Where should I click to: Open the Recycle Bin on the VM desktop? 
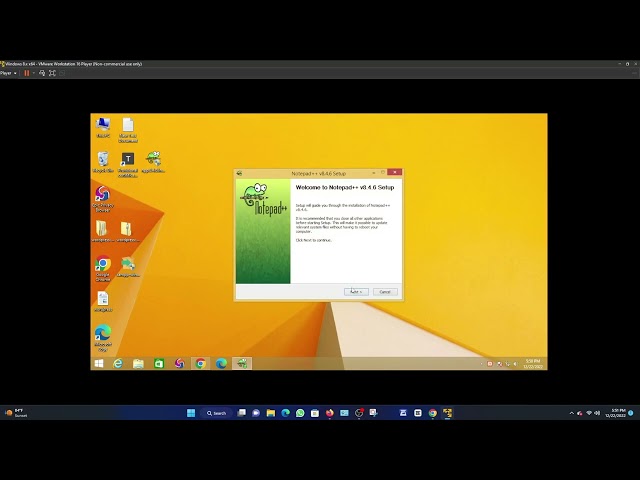click(103, 162)
